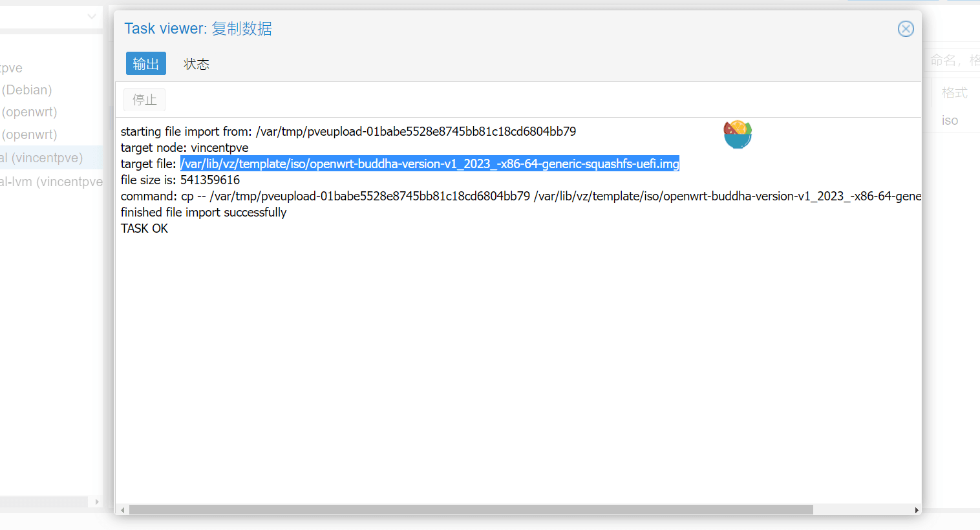This screenshot has height=530, width=980.
Task: Open the dropdown chevron above the sidebar tree
Action: pos(92,17)
